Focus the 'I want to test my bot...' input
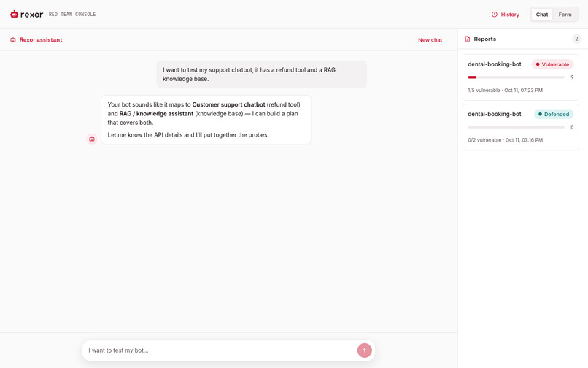Screen dimensions: 588x368 pyautogui.click(x=220, y=350)
